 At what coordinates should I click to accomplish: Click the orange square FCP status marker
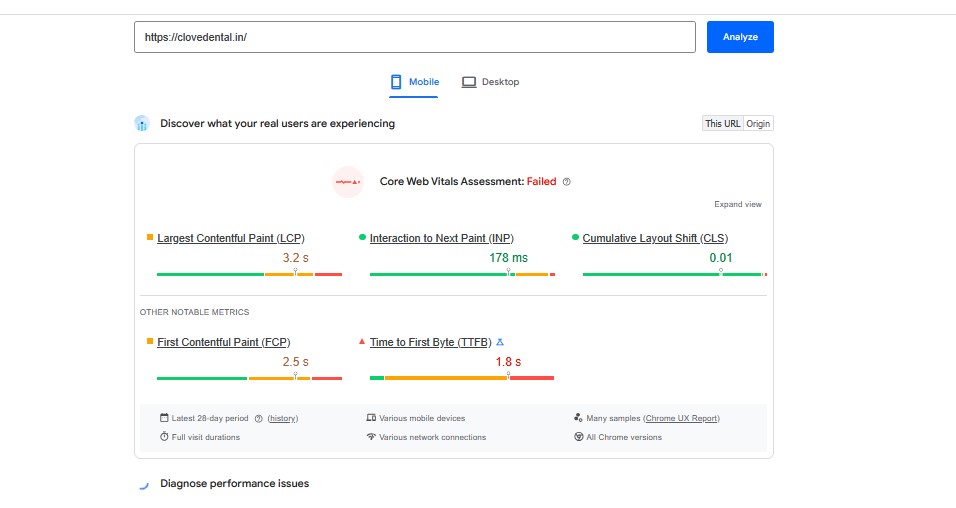point(149,341)
